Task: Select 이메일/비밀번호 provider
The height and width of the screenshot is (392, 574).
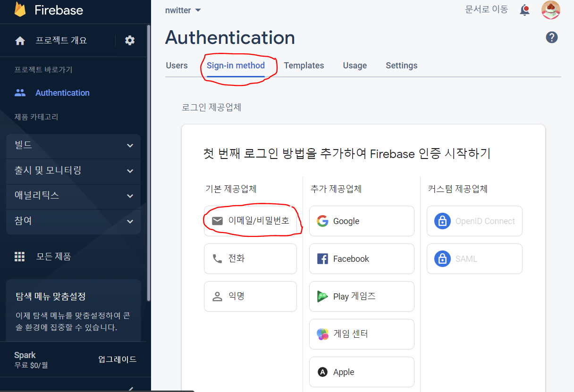Action: (250, 221)
